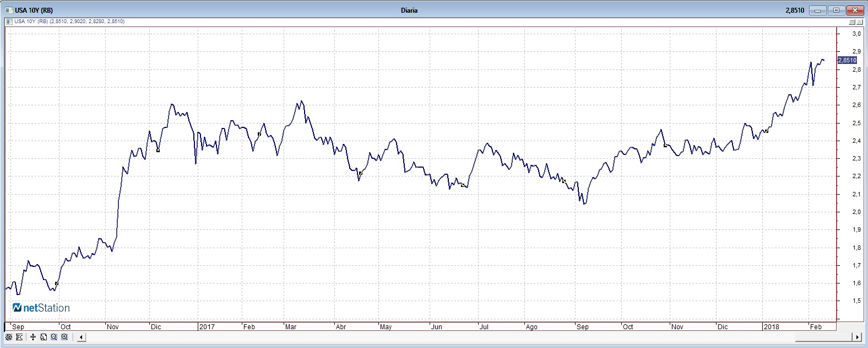
Task: Maximize the USA 10Y chart window
Action: [837, 10]
